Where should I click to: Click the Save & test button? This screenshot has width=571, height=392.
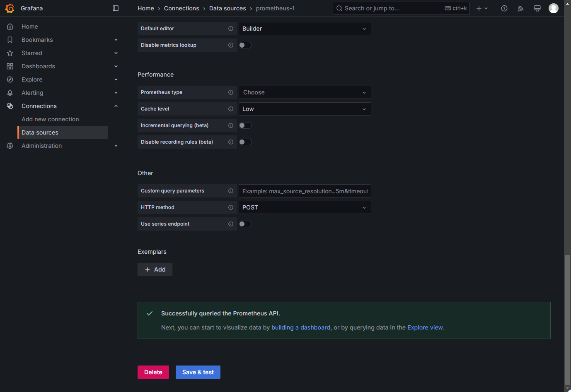coord(198,372)
